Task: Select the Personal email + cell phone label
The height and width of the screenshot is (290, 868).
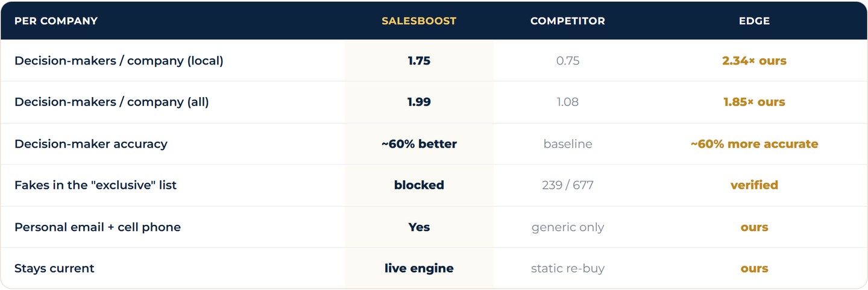Action: (98, 227)
